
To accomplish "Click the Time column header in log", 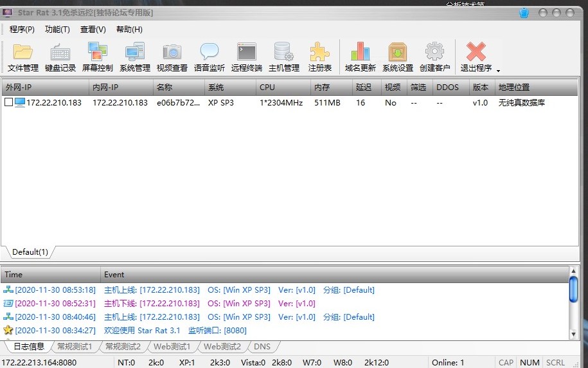I will coord(51,275).
